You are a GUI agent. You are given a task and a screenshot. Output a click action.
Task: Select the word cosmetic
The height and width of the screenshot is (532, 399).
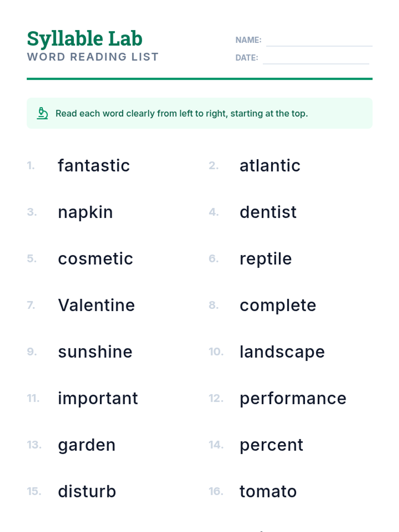pyautogui.click(x=95, y=259)
